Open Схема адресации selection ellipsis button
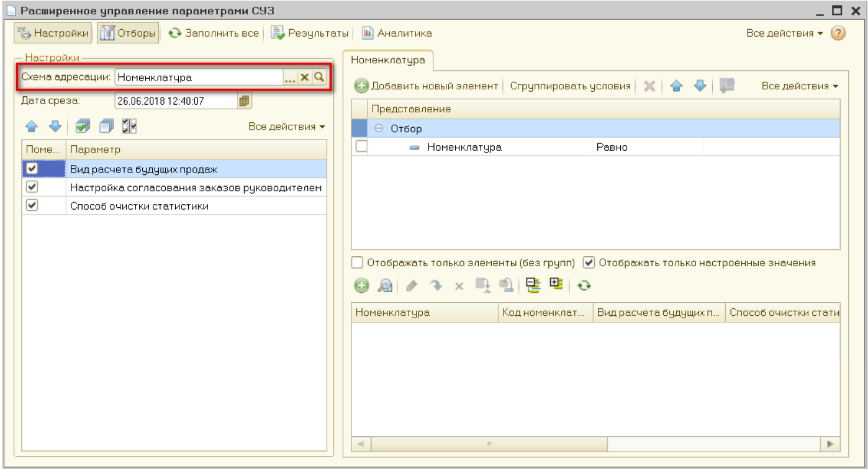 [290, 77]
